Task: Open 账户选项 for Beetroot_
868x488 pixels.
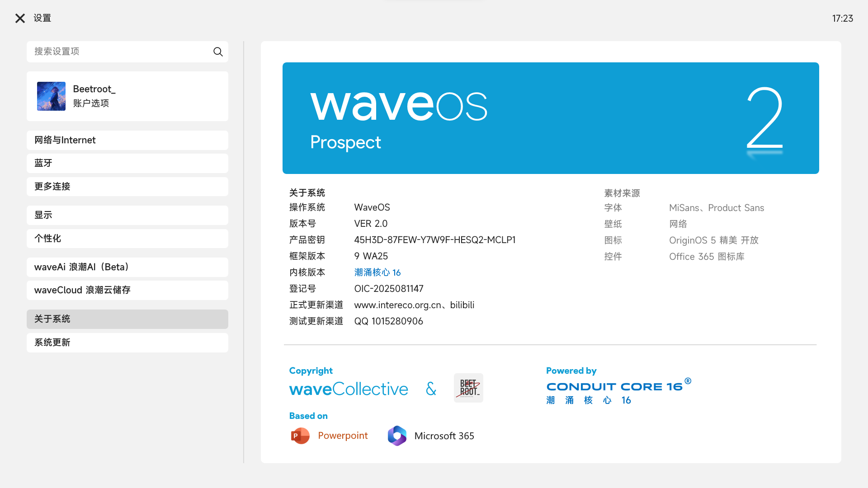Action: pos(91,103)
